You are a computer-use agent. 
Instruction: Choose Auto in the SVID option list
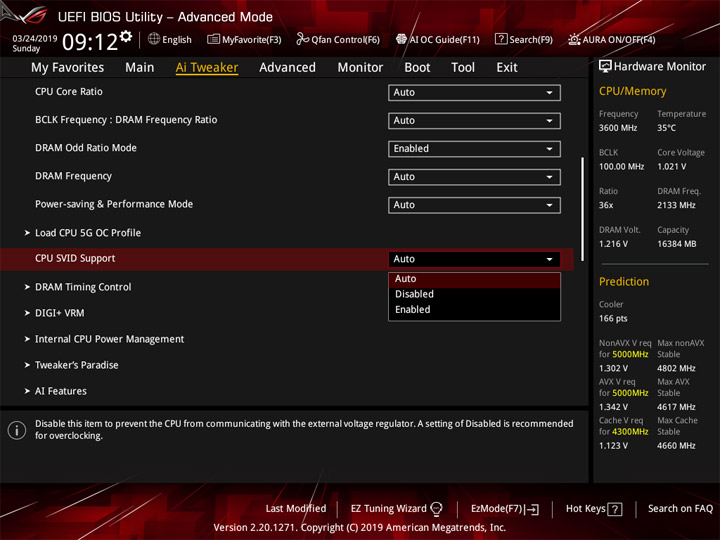[474, 279]
